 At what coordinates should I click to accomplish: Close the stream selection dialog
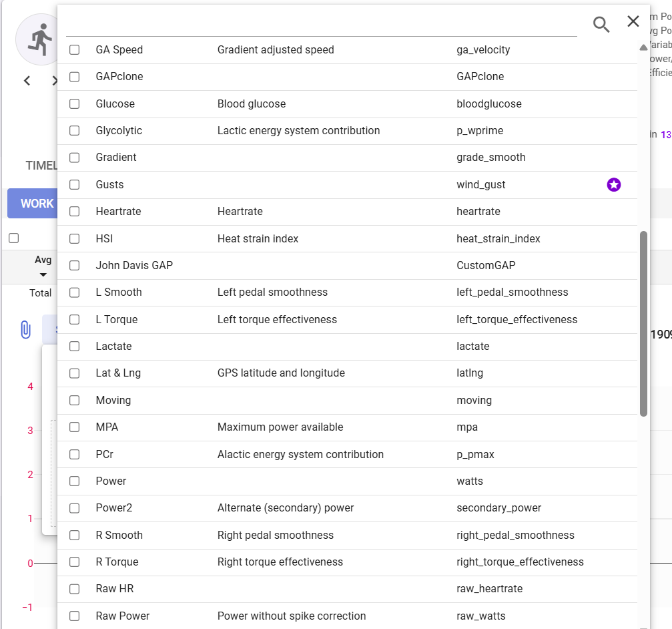(x=633, y=21)
